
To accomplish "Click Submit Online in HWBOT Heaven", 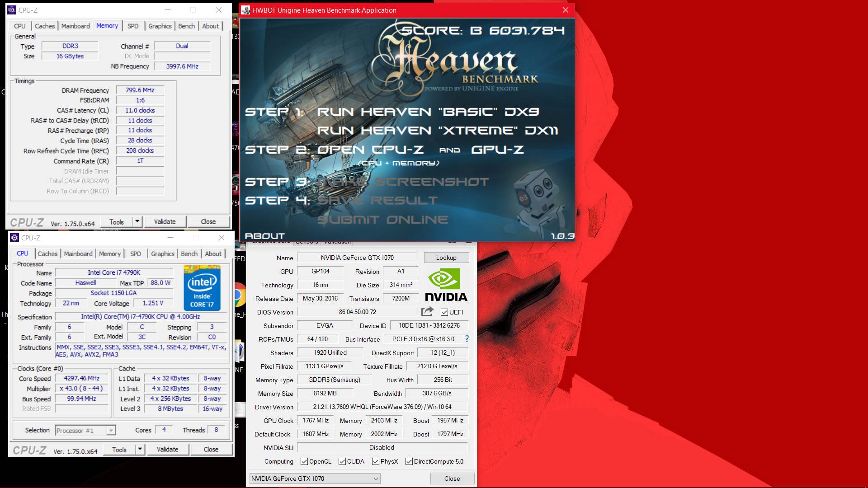I will coord(382,220).
